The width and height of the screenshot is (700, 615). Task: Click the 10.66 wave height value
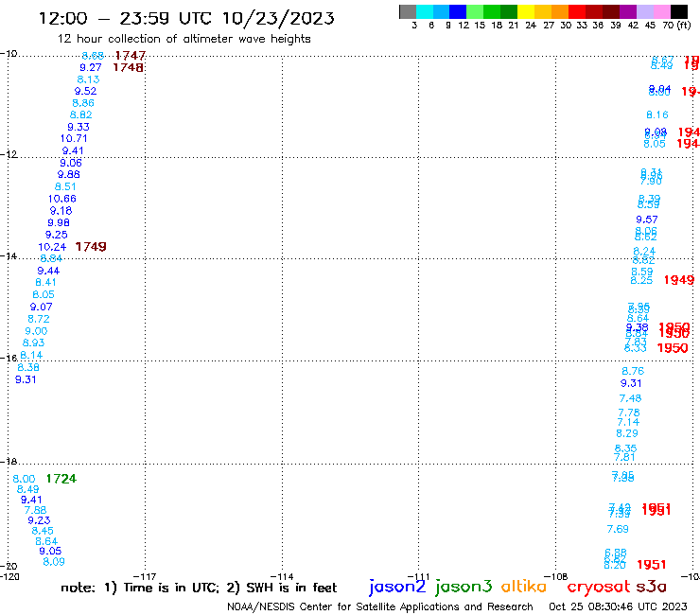click(62, 199)
